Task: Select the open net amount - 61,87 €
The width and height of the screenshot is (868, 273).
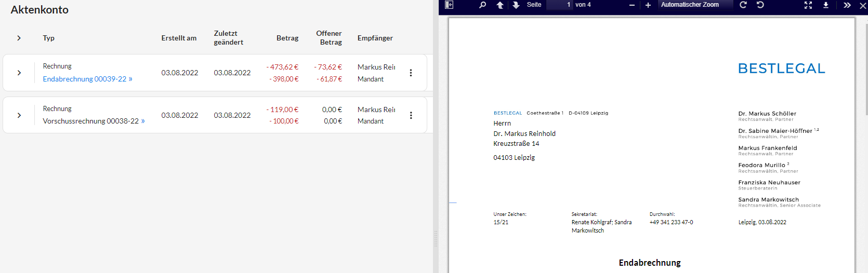Action: 330,79
